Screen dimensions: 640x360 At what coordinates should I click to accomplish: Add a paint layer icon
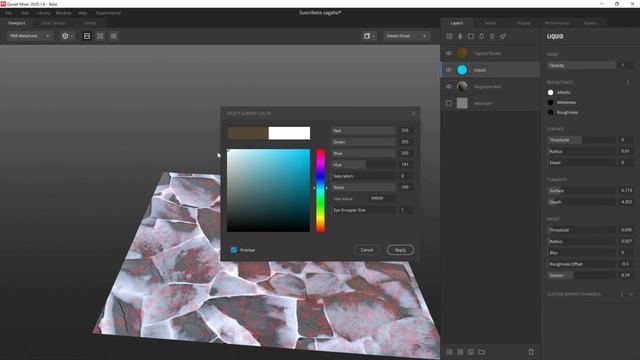point(460,36)
